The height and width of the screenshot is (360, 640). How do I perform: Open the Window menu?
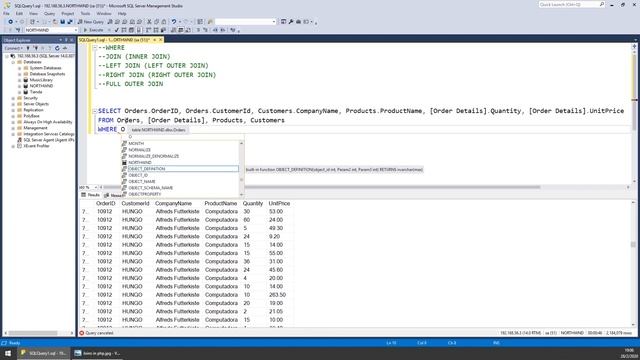point(104,13)
